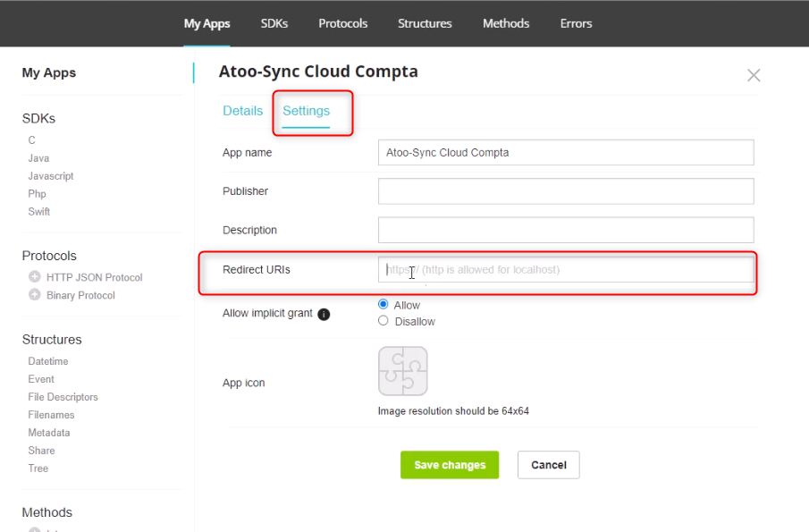Open the Protocols sidebar heading
This screenshot has height=532, width=809.
(49, 256)
